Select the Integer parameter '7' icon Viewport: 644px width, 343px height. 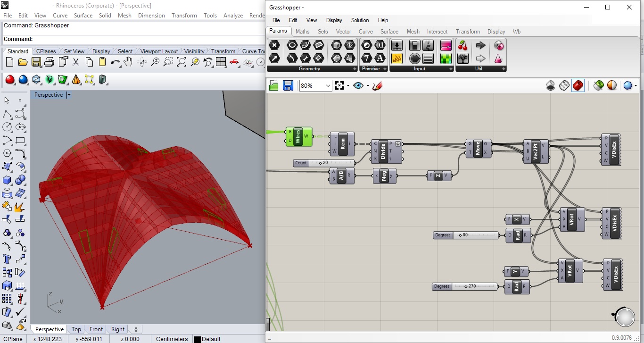coord(367,58)
